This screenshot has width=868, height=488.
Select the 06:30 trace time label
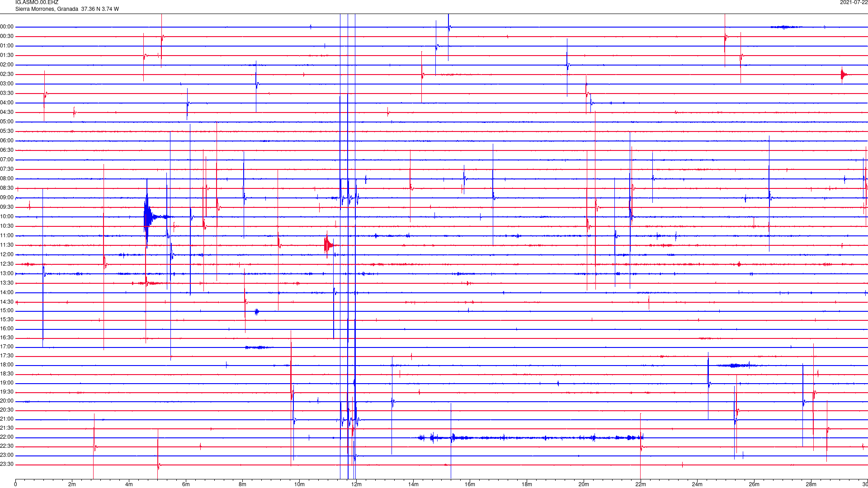click(x=7, y=150)
